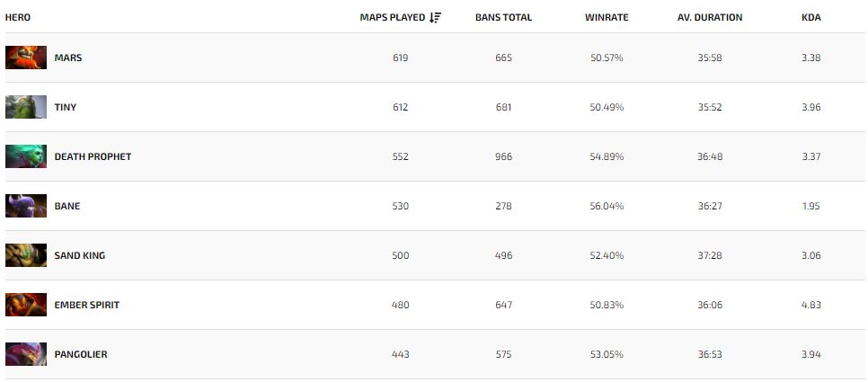This screenshot has height=382, width=868.
Task: Click the Tiny hero portrait icon
Action: (26, 107)
